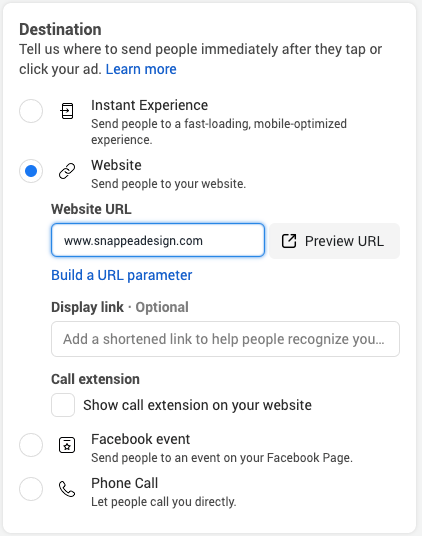Click the Website option label text
Screen dimensions: 422x536
[116, 165]
